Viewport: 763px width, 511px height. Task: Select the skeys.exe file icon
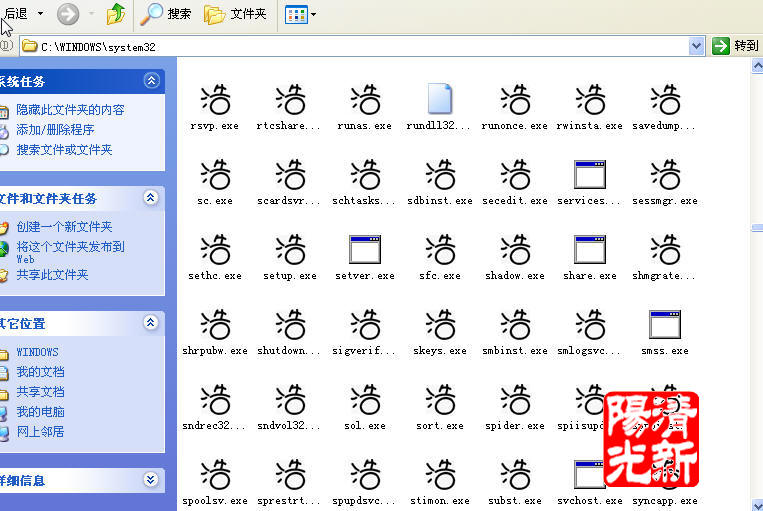coord(440,324)
